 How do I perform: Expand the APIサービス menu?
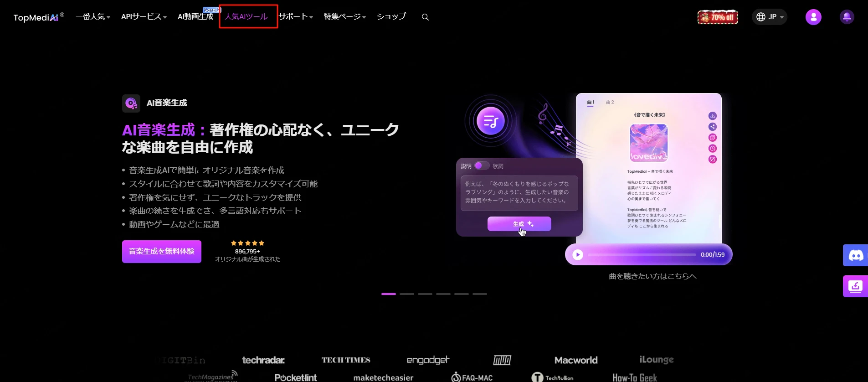[x=144, y=16]
